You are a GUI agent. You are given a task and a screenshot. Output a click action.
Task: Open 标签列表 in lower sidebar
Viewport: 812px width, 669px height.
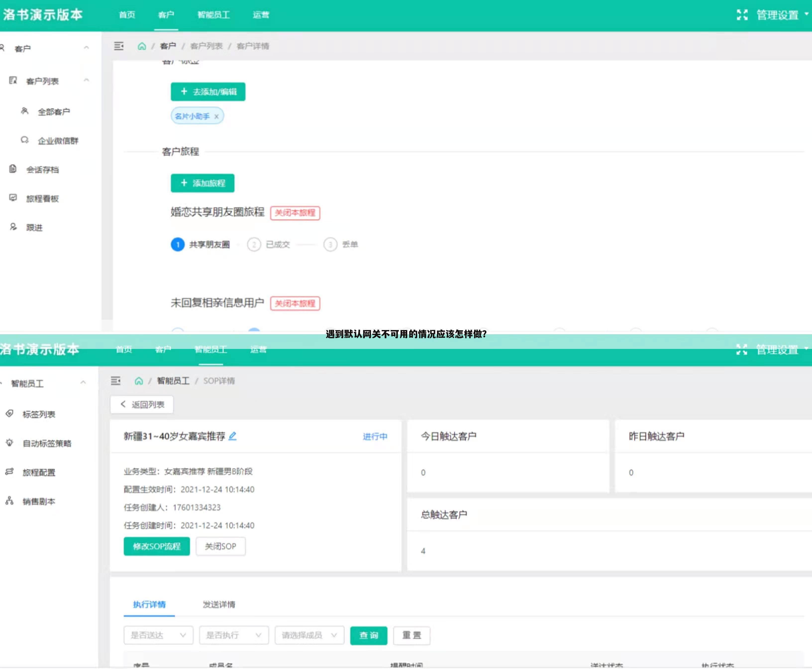pos(39,414)
